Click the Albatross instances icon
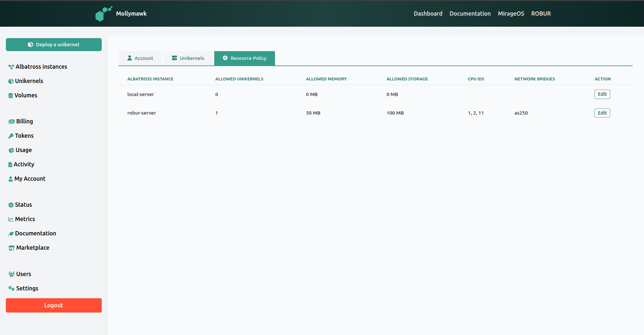 point(11,66)
